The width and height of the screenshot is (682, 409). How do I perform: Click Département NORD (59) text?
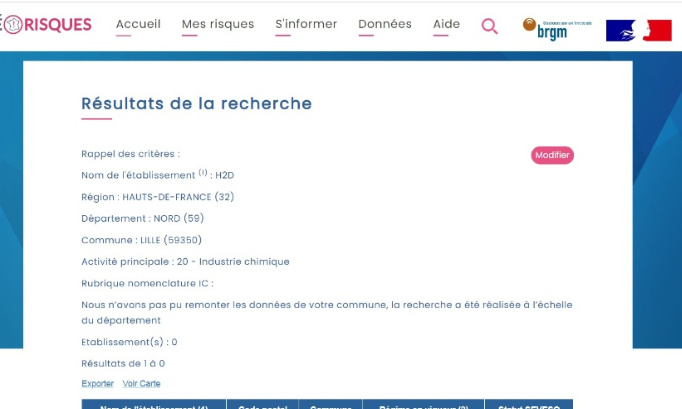click(x=143, y=218)
